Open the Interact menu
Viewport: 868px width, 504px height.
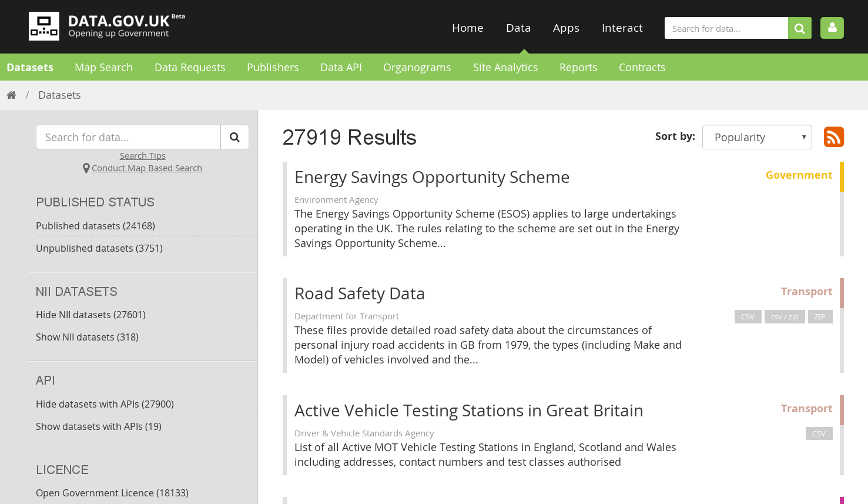pyautogui.click(x=622, y=28)
